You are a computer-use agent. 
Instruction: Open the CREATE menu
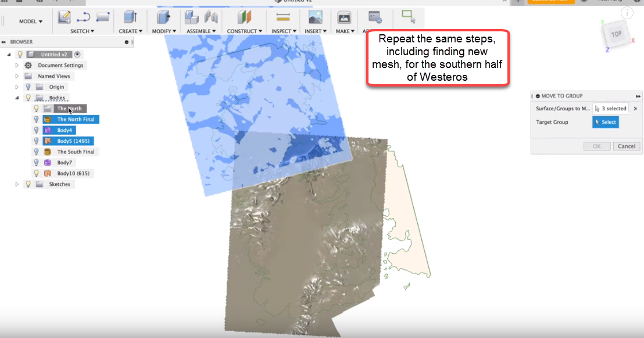tap(131, 31)
